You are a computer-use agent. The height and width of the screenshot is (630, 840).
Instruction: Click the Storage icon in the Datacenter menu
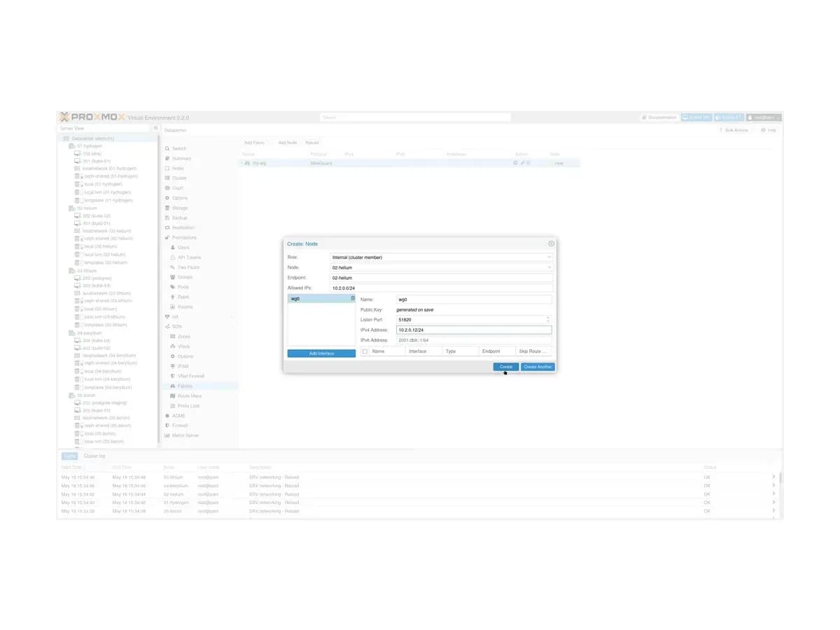pos(167,208)
